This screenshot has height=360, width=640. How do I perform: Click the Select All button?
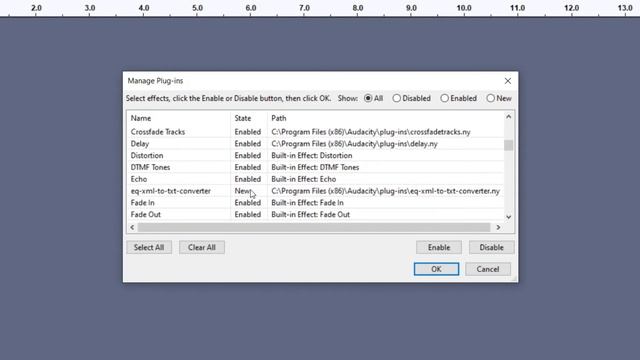coord(149,247)
